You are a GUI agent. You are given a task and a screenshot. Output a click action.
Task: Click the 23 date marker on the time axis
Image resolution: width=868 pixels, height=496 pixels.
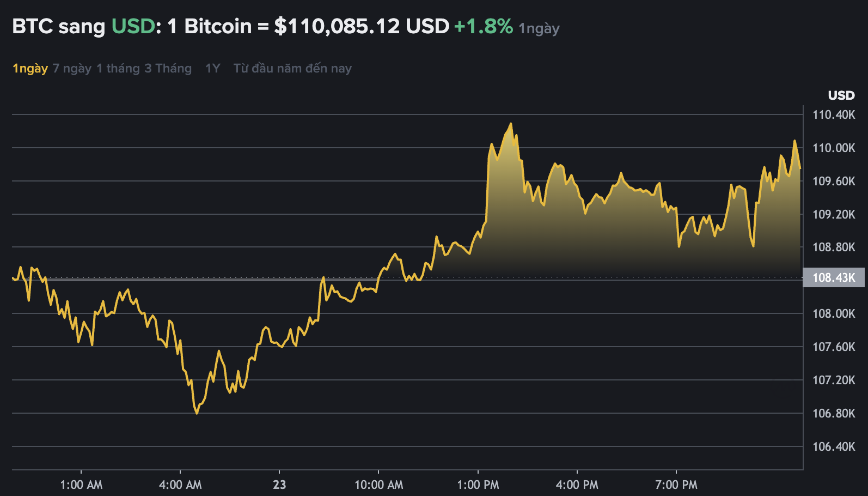[x=279, y=485]
